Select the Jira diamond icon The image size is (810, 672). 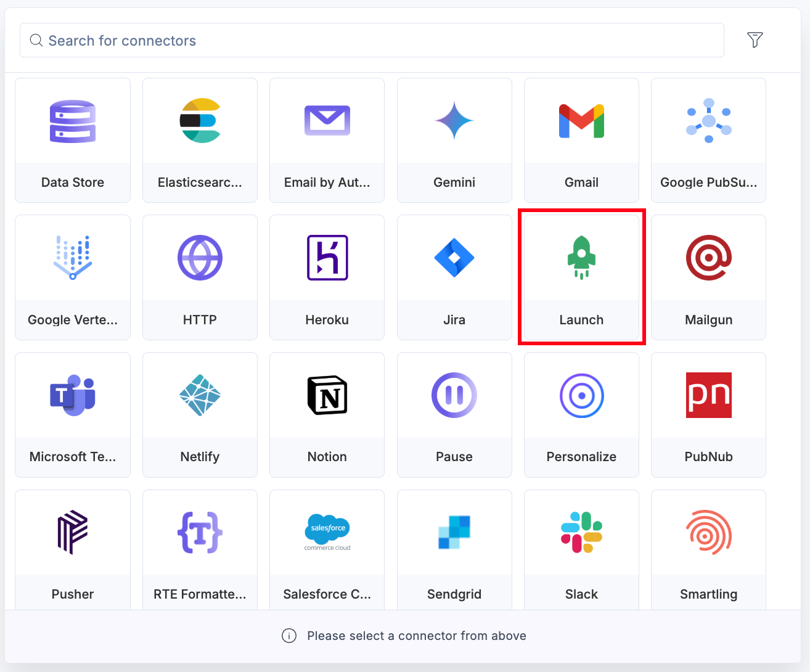454,258
